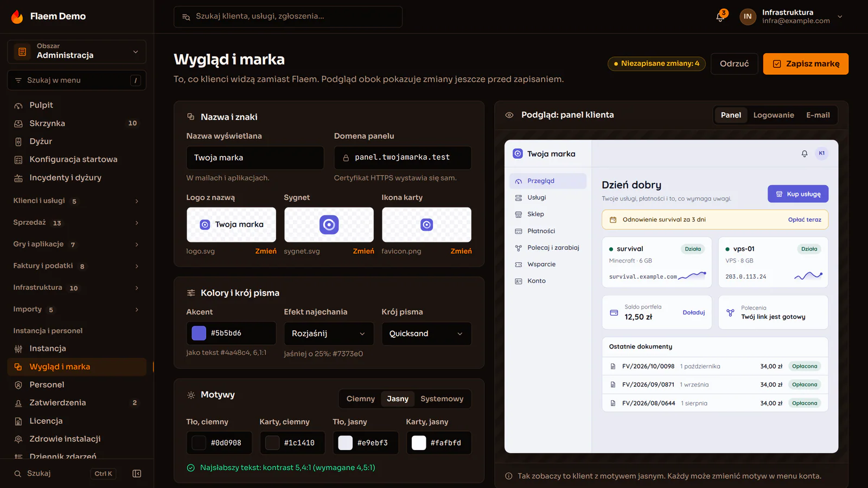Open Instancja settings in the sidebar
The width and height of the screenshot is (868, 488).
point(77,349)
